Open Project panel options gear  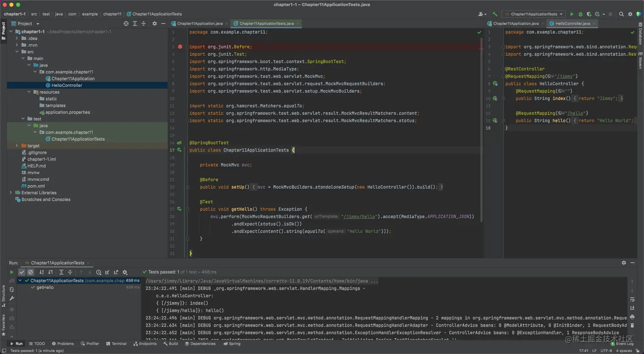click(155, 23)
